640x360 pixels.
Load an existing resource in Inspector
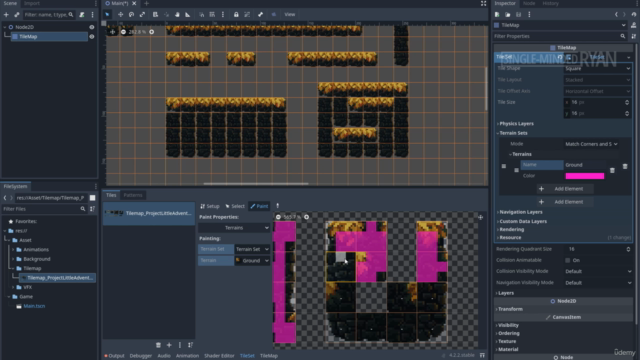[508, 15]
